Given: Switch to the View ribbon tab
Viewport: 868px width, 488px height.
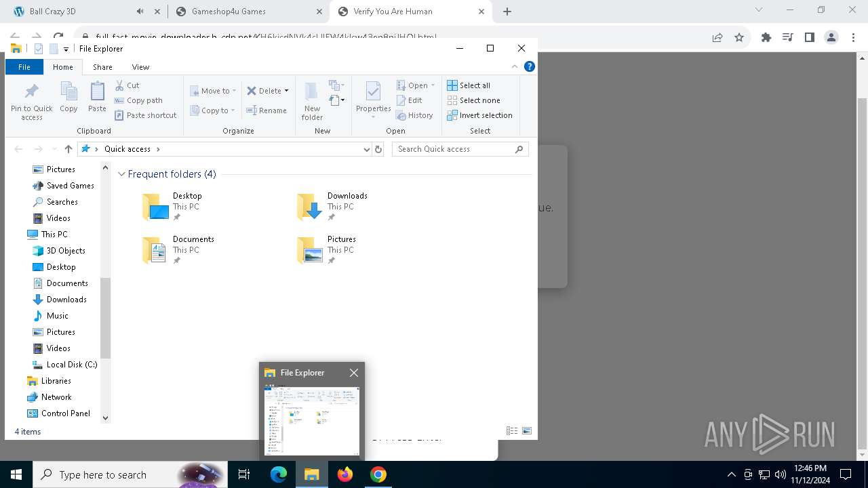Looking at the screenshot, I should [140, 67].
